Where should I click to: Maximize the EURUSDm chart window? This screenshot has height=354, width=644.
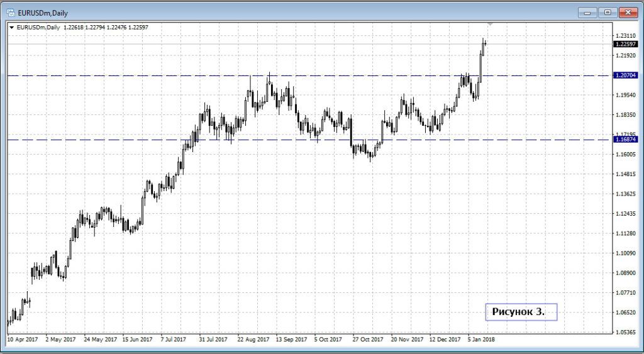608,11
